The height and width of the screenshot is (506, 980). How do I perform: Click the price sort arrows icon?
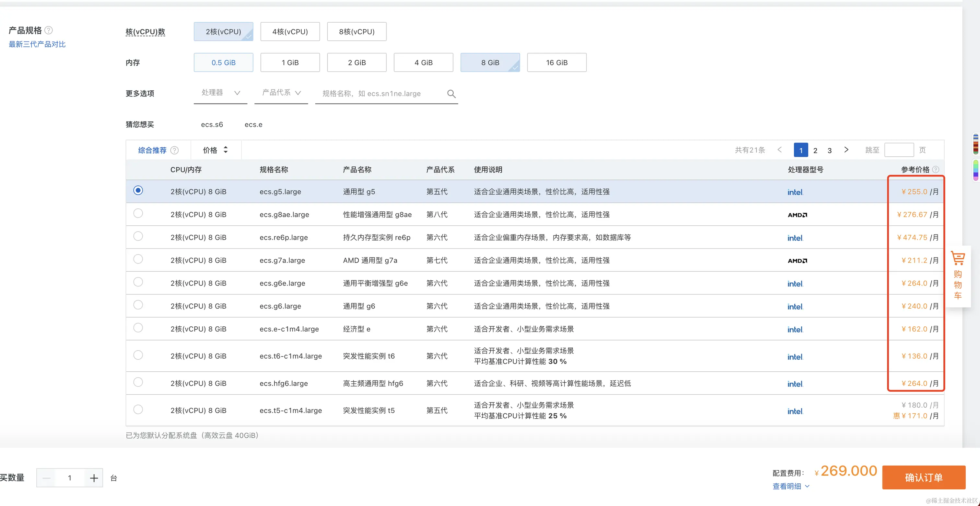[x=226, y=150]
